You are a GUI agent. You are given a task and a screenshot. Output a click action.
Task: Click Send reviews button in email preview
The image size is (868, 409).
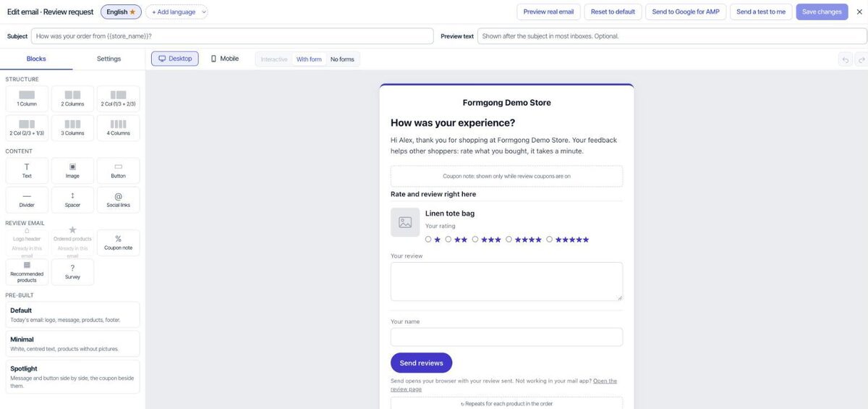421,363
